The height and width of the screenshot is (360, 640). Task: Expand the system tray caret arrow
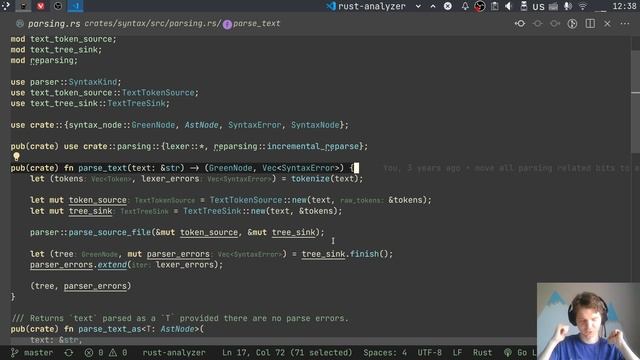(x=433, y=6)
